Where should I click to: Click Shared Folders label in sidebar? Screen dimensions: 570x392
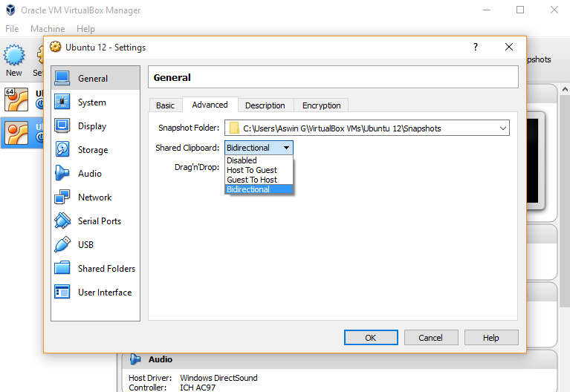tap(106, 269)
